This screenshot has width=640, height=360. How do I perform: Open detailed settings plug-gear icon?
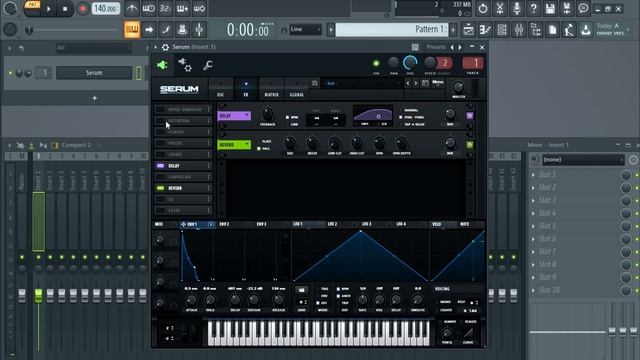[x=185, y=64]
